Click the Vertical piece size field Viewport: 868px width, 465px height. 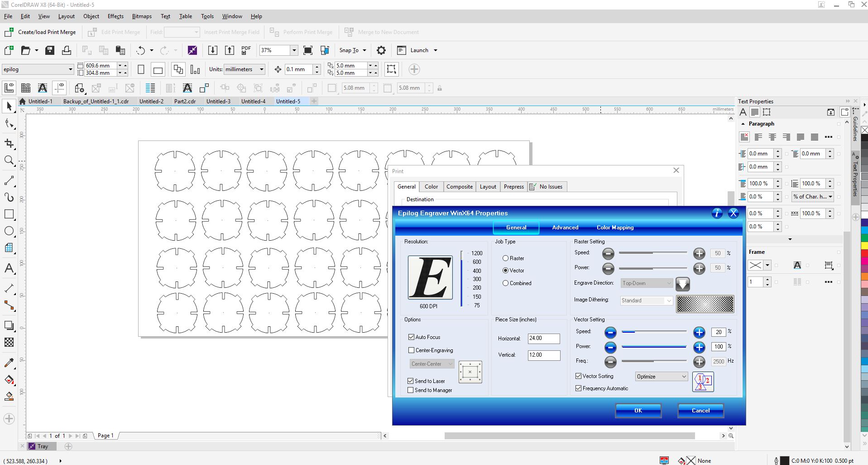tap(544, 355)
